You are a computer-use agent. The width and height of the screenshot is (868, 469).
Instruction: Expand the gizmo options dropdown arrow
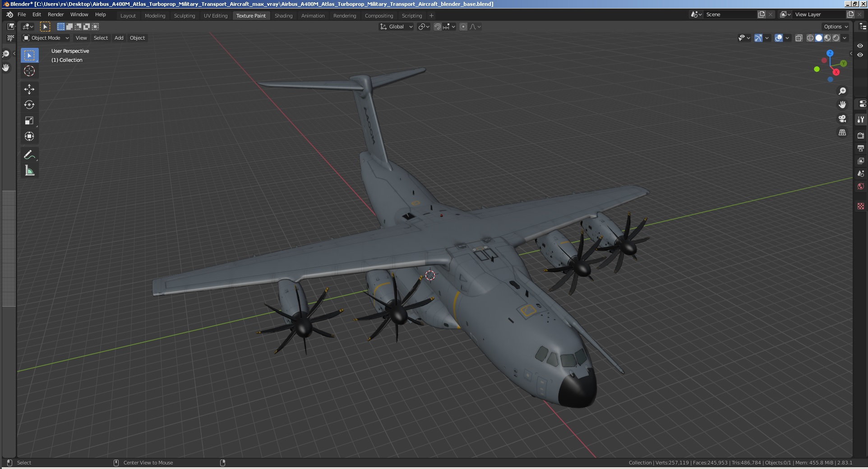(x=767, y=38)
